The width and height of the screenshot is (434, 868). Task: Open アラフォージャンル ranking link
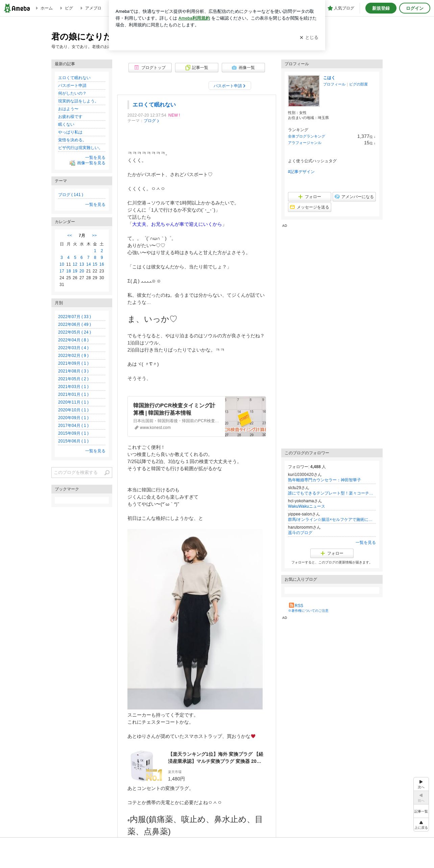pyautogui.click(x=305, y=143)
